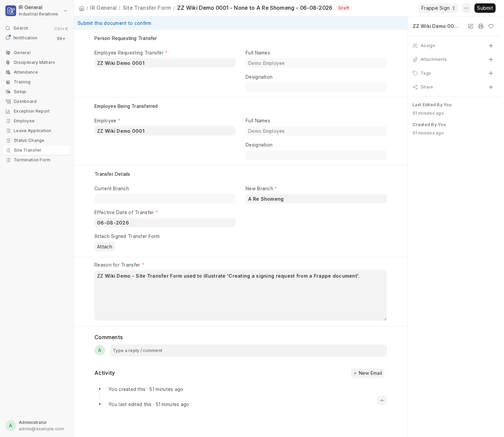Open Site Transfer in the sidebar
The width and height of the screenshot is (504, 437).
pos(37,150)
